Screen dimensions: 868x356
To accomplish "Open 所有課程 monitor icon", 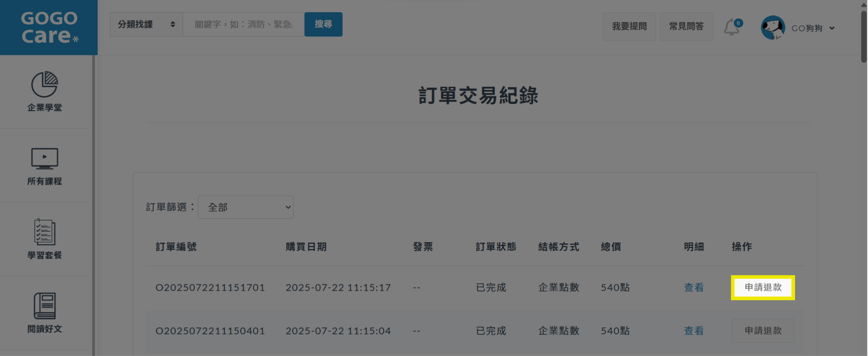I will click(x=44, y=158).
